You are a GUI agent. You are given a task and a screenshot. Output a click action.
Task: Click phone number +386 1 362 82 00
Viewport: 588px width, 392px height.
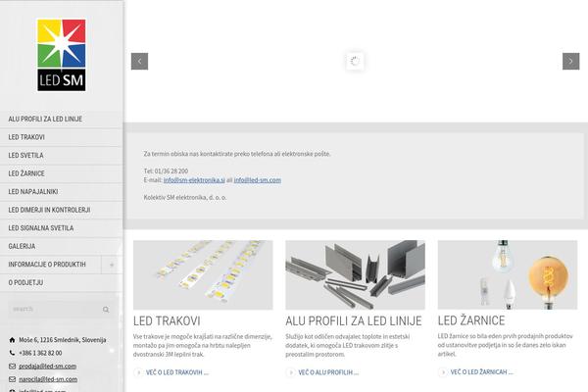coord(40,353)
